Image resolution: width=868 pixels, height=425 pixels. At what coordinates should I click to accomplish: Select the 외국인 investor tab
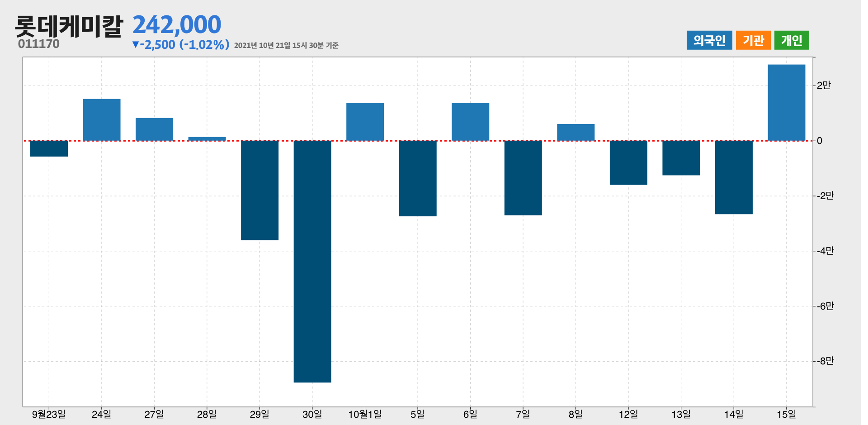(709, 40)
